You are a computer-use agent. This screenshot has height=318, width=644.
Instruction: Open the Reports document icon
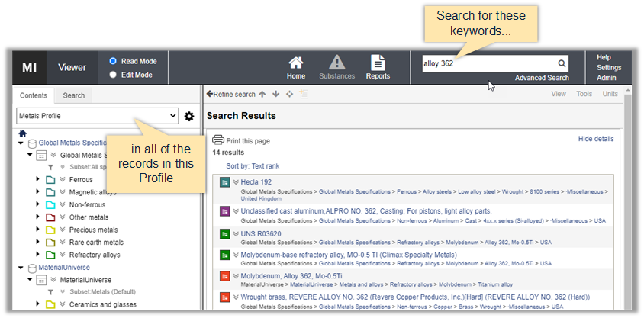377,63
